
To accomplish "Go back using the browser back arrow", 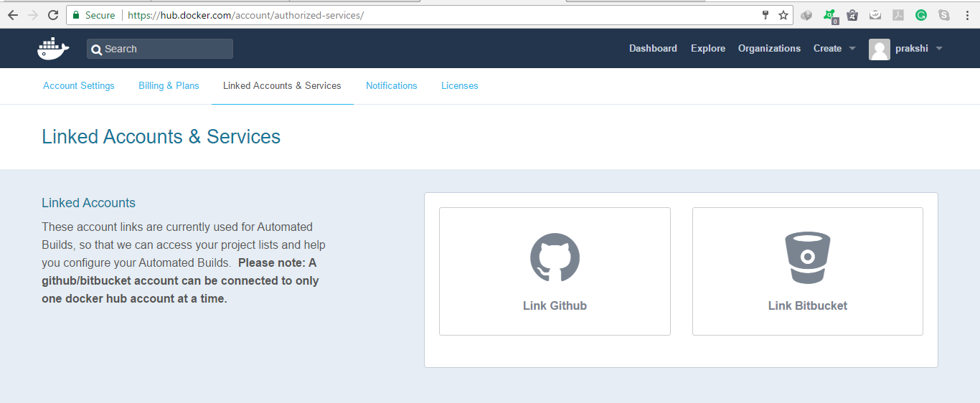I will tap(13, 15).
